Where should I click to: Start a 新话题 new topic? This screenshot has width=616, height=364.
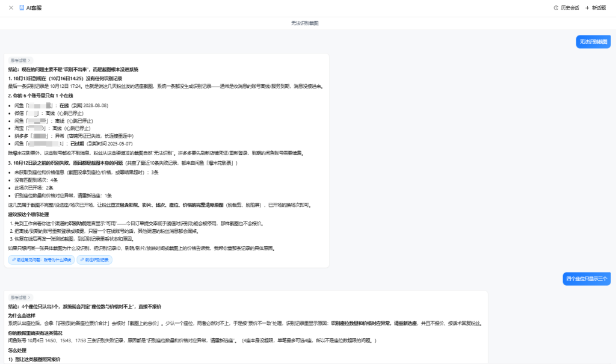tap(596, 8)
